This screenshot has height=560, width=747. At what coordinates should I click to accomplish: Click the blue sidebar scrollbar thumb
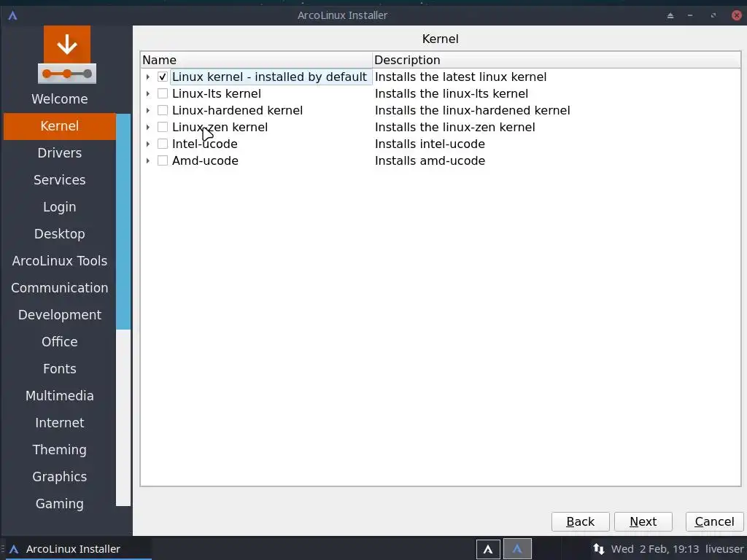123,222
